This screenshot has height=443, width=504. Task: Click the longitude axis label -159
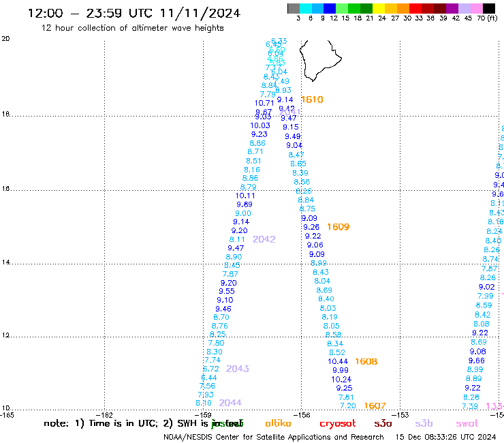[204, 415]
